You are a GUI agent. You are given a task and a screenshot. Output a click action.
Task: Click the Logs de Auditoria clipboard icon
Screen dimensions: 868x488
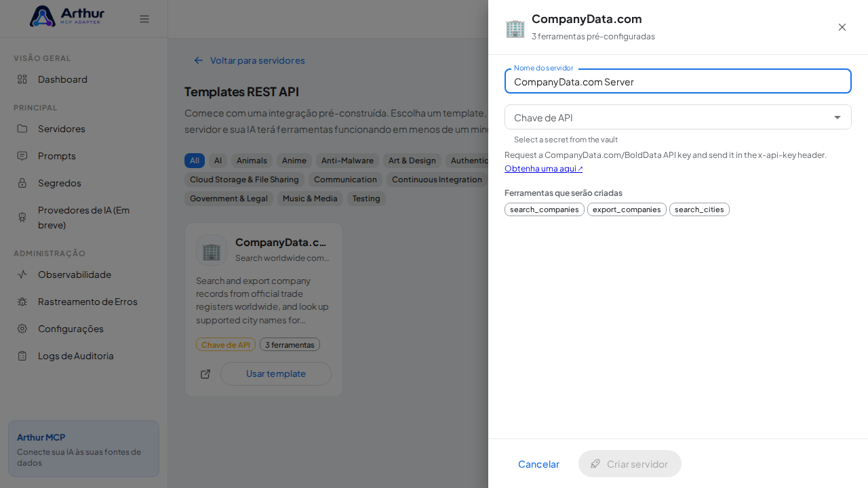(22, 356)
